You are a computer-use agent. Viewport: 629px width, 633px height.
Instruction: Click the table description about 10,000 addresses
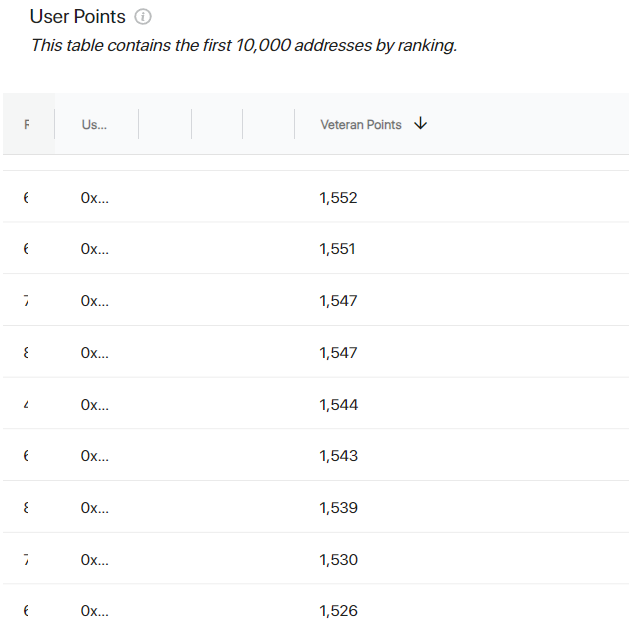tap(244, 45)
